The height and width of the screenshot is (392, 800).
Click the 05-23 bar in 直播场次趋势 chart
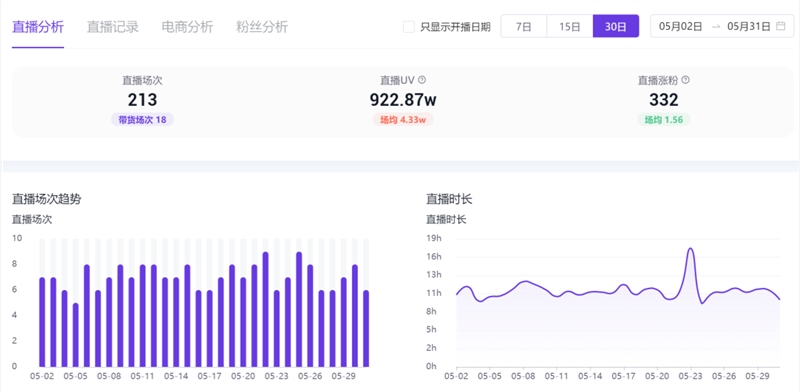pos(277,329)
